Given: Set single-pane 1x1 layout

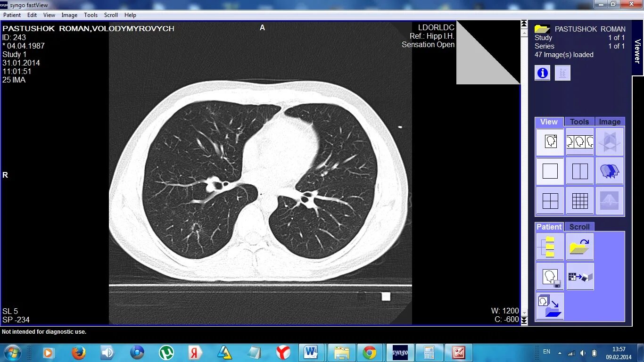Looking at the screenshot, I should 550,171.
